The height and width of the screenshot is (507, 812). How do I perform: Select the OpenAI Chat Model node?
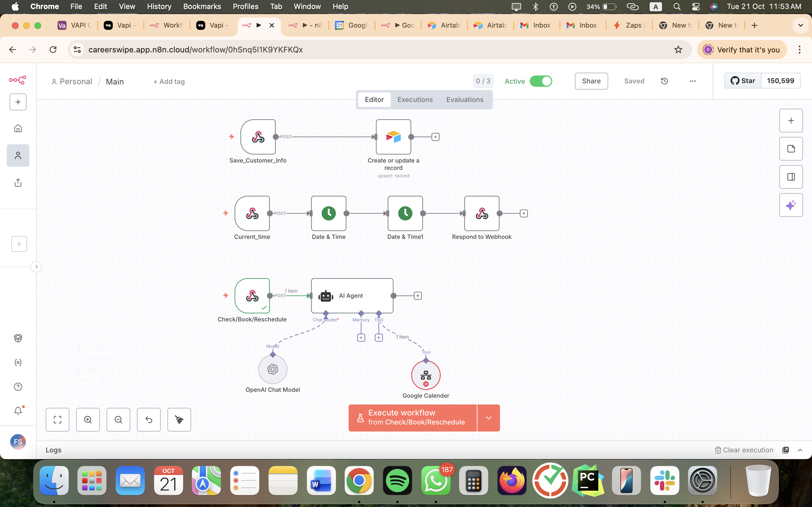tap(272, 369)
